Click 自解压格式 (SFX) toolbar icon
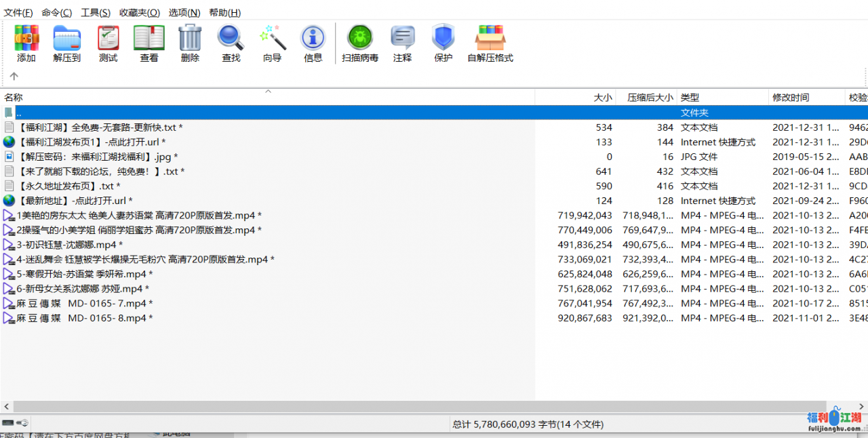 point(490,43)
